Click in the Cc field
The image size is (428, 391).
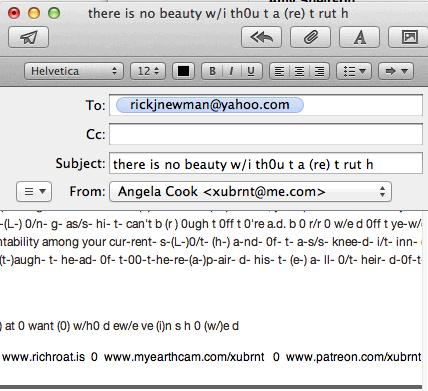click(266, 134)
